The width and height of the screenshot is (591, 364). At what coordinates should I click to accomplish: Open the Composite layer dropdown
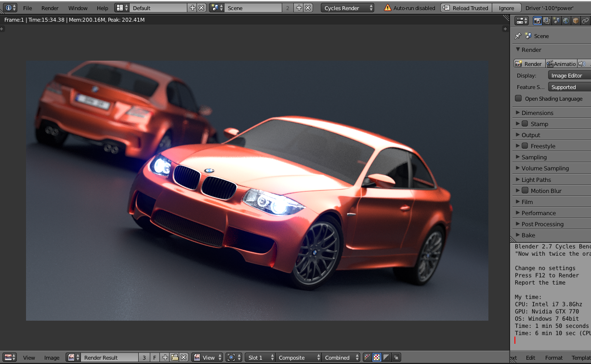(299, 357)
